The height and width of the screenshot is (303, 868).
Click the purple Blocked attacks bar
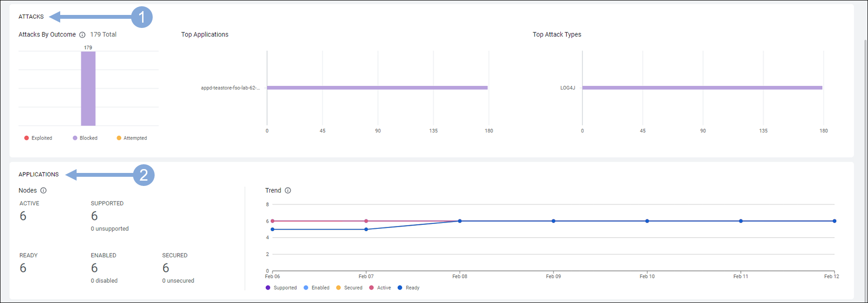pos(88,89)
